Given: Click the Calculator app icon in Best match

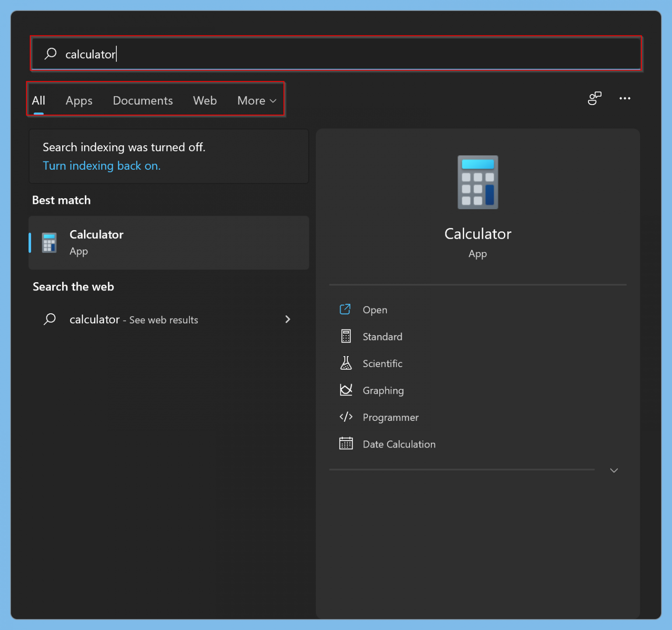Looking at the screenshot, I should 49,243.
